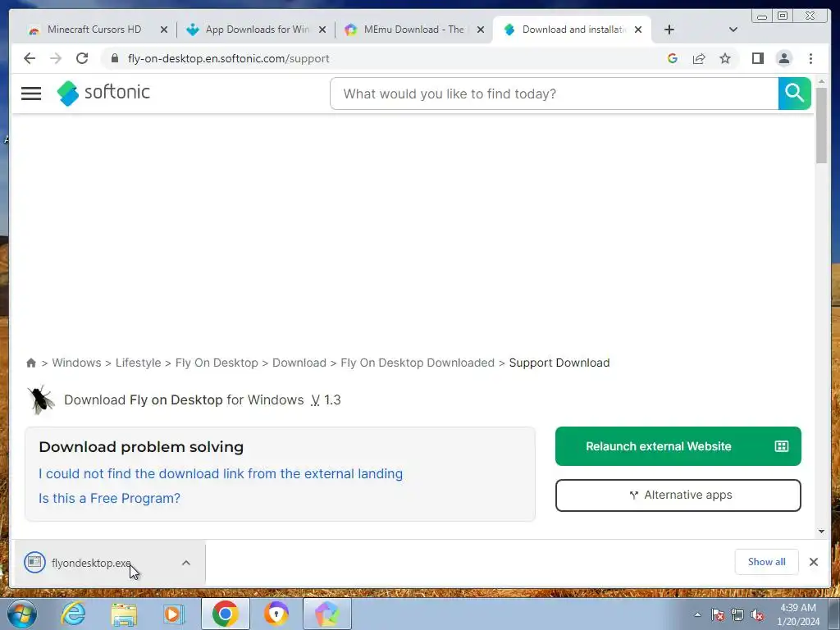This screenshot has height=630, width=840.
Task: View site information lock icon
Action: (x=115, y=58)
